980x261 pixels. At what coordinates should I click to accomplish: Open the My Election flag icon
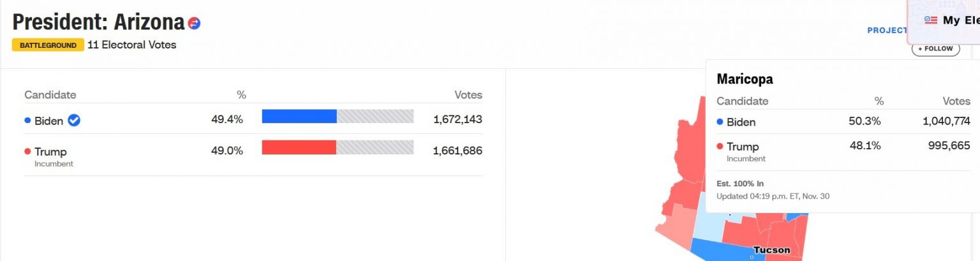[930, 20]
